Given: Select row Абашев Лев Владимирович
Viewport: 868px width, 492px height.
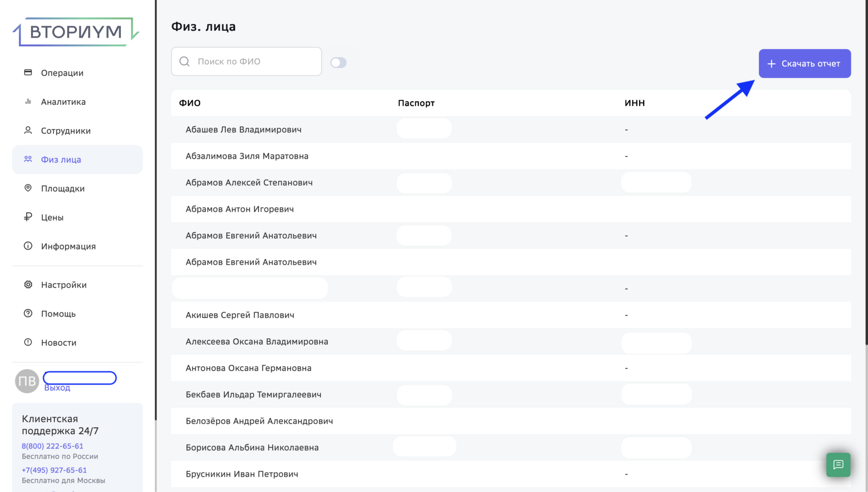Looking at the screenshot, I should coord(243,130).
